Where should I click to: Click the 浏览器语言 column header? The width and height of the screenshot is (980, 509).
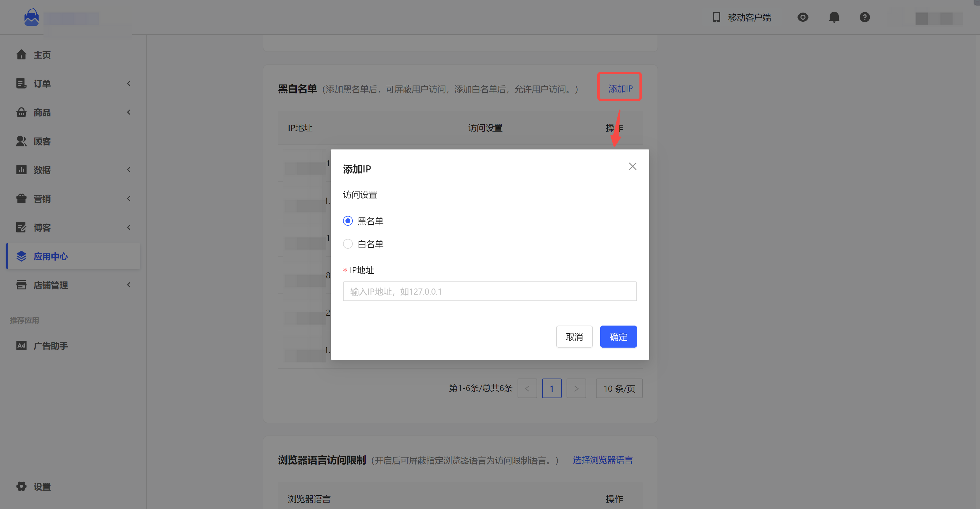tap(309, 499)
